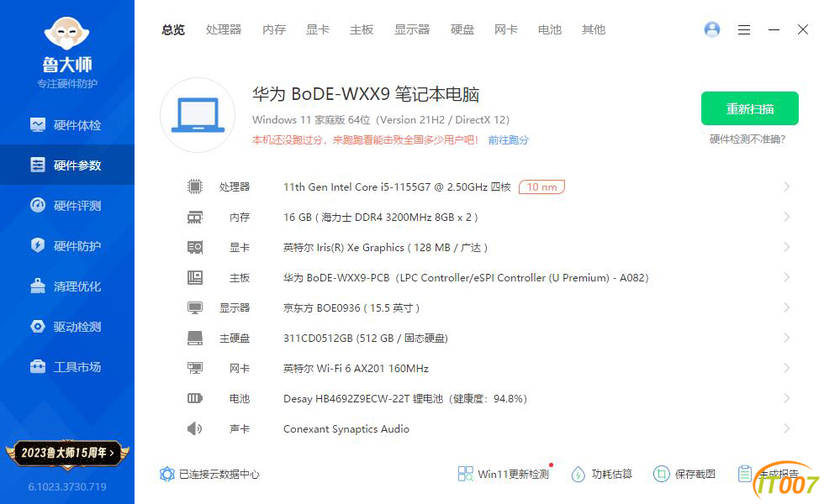Viewport: 824px width, 504px height.
Task: Open the user account avatar
Action: (712, 29)
